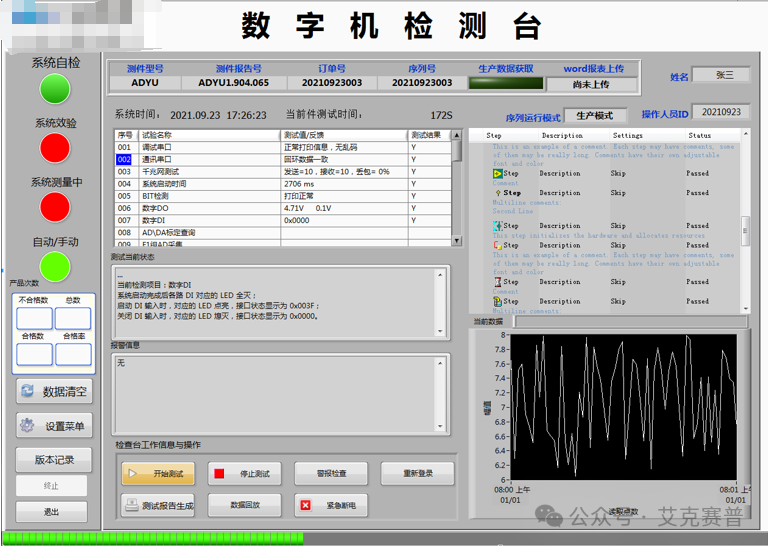Image resolution: width=768 pixels, height=547 pixels.
Task: Select test row 001 调试串口
Action: pyautogui.click(x=283, y=147)
